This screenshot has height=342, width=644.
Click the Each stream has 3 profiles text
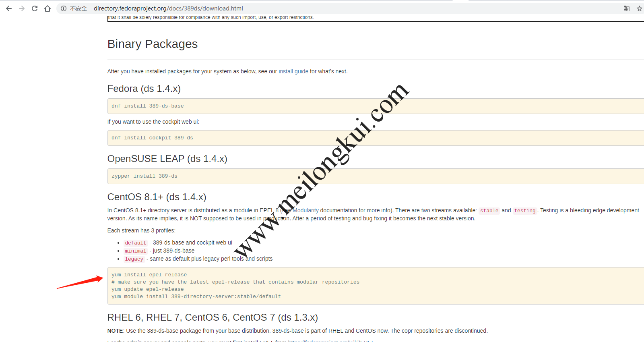point(141,230)
